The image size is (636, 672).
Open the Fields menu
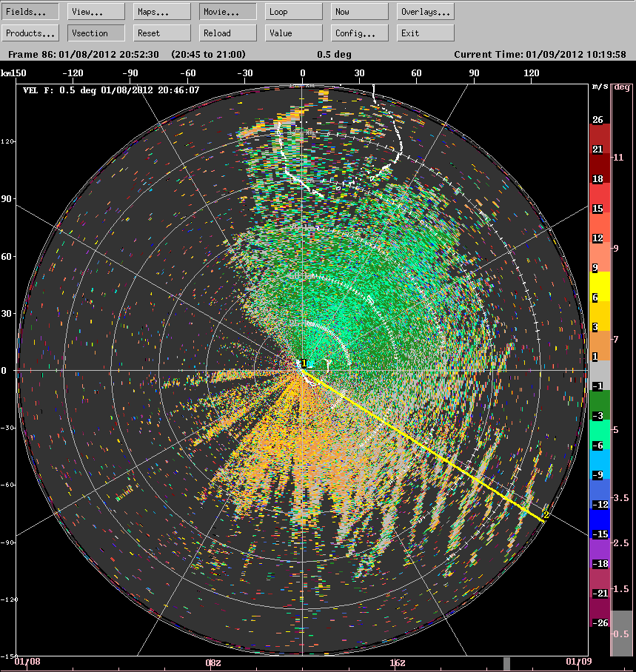(30, 11)
